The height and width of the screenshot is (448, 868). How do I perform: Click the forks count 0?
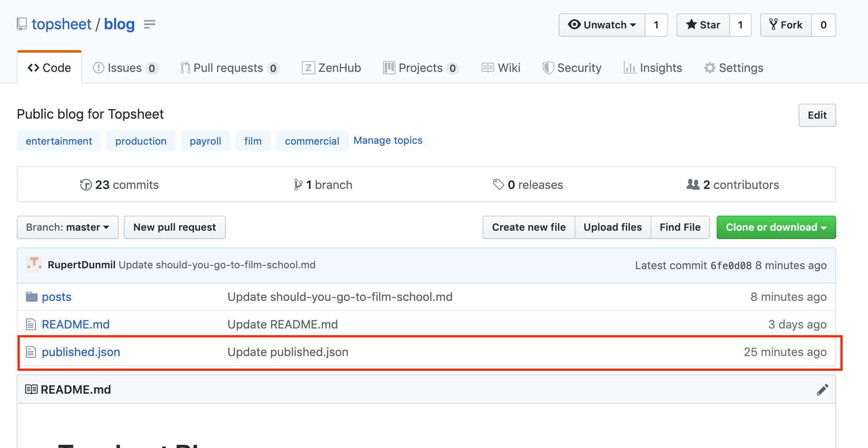pos(824,25)
